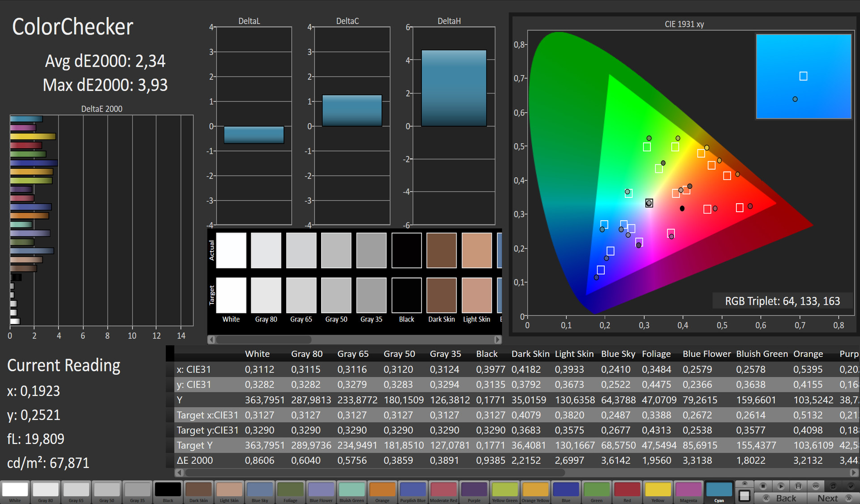Expand the up-arrow above pattern icon
Image resolution: width=860 pixels, height=504 pixels.
[744, 484]
